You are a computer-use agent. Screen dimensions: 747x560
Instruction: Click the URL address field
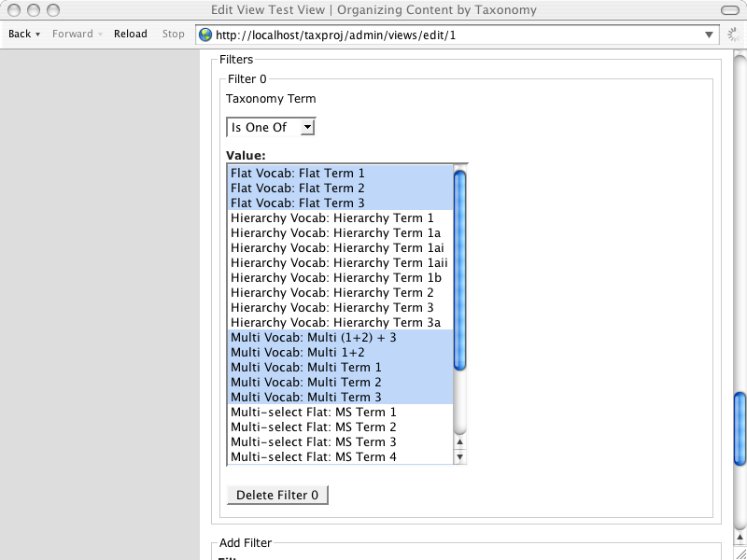458,35
